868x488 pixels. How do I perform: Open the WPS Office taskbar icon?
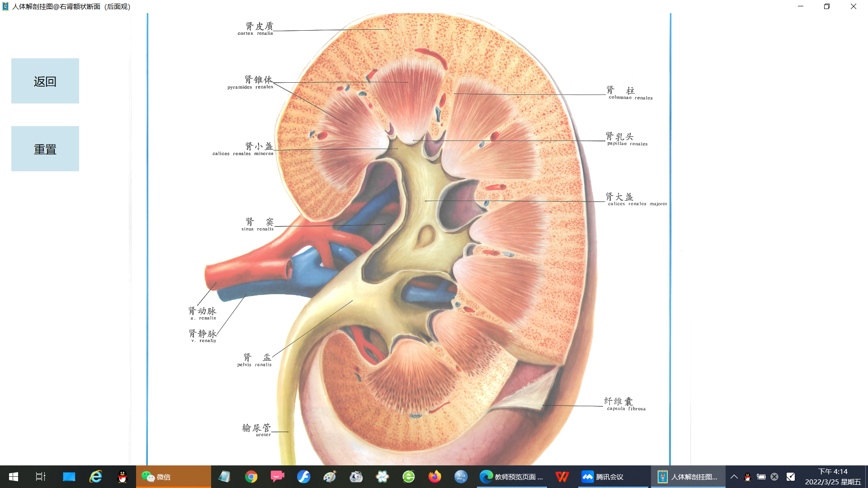tap(562, 477)
